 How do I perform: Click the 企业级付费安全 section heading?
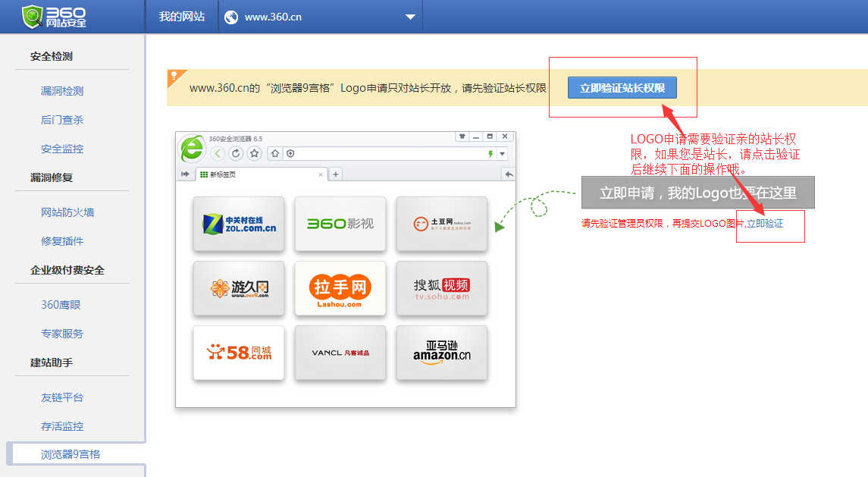click(x=67, y=270)
